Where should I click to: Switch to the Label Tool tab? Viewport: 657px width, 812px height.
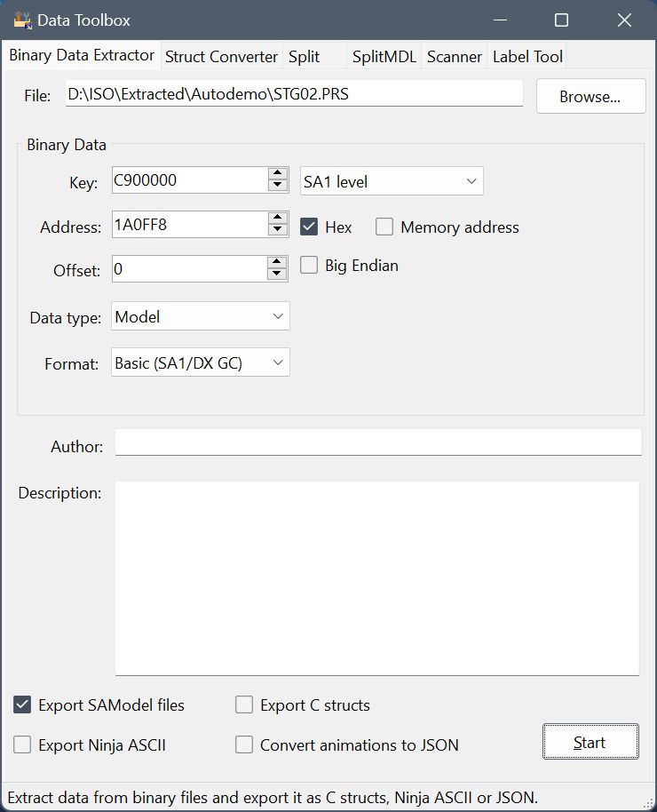click(527, 57)
